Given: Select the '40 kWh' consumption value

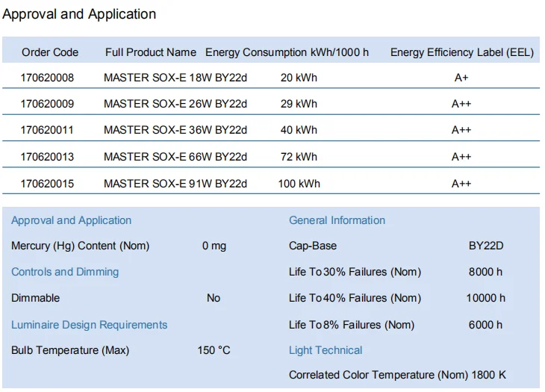Looking at the screenshot, I should pos(299,130).
